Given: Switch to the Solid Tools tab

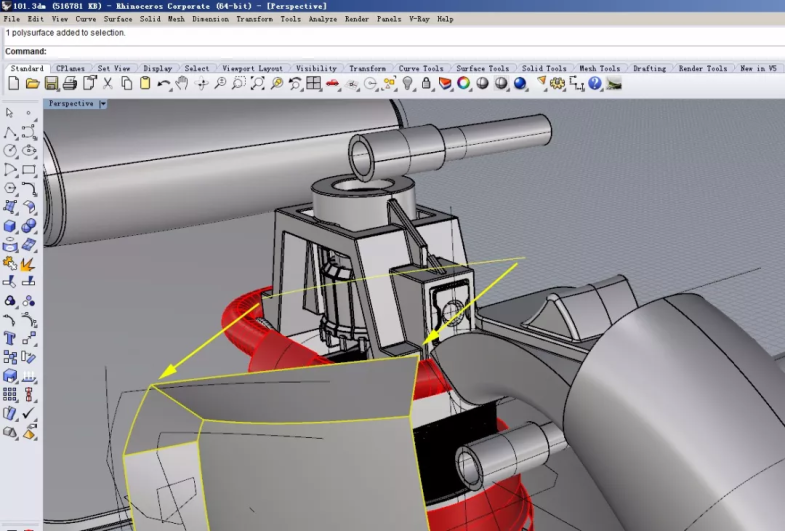Looking at the screenshot, I should click(x=544, y=69).
